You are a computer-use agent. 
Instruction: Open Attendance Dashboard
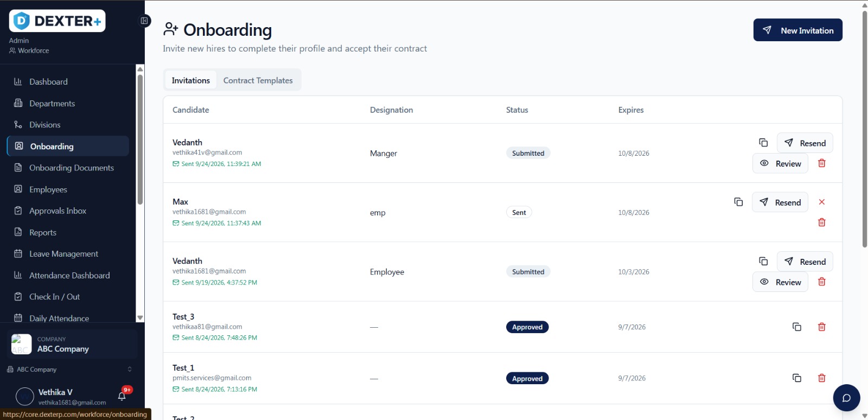tap(68, 276)
